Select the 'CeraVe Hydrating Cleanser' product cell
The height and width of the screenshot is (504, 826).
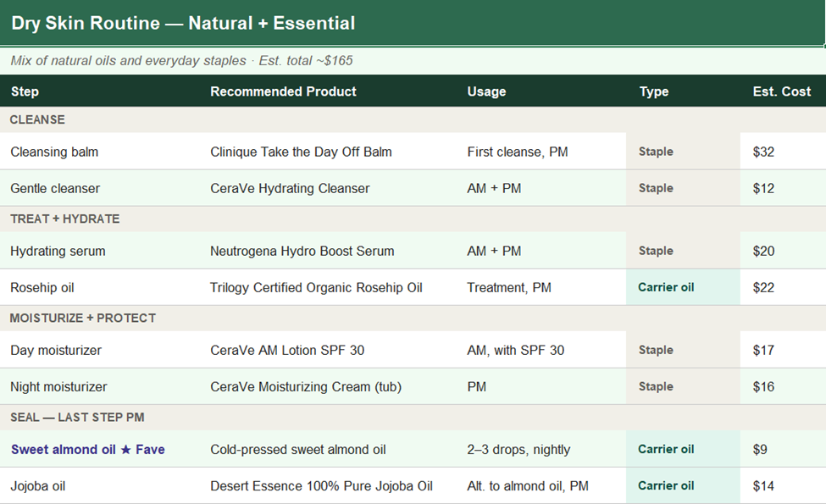[x=290, y=189]
